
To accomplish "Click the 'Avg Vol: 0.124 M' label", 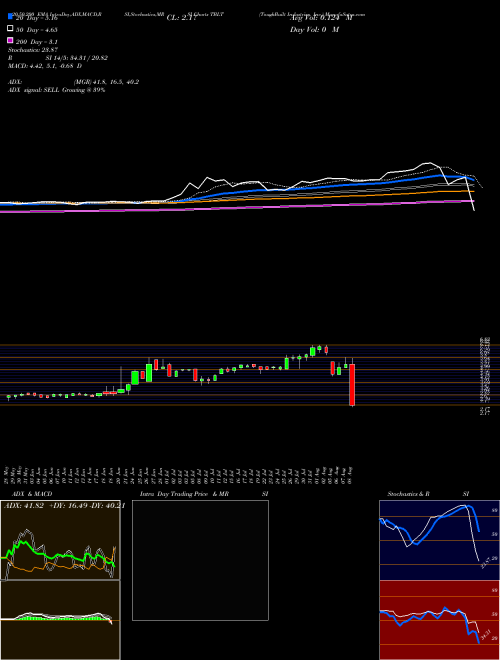I will point(321,18).
